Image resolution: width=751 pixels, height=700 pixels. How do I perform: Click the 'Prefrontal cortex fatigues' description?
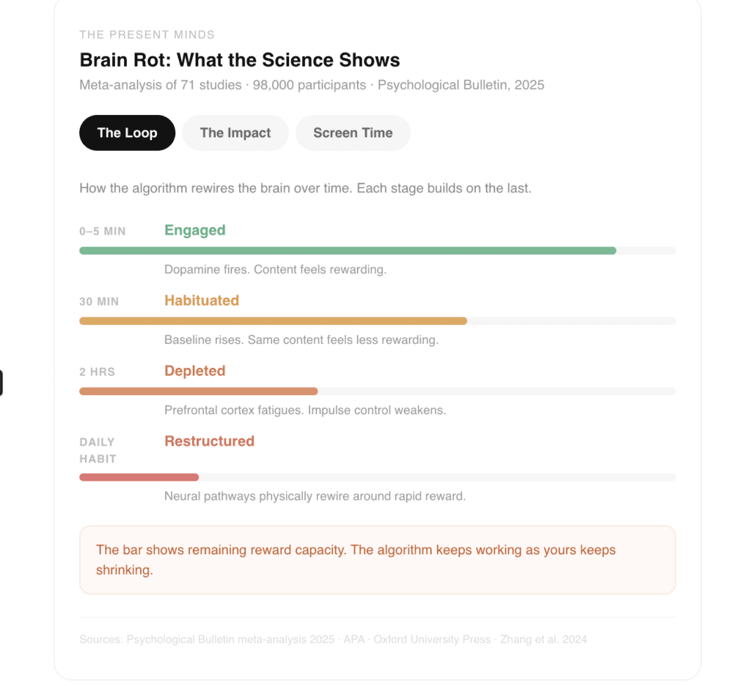(x=305, y=410)
